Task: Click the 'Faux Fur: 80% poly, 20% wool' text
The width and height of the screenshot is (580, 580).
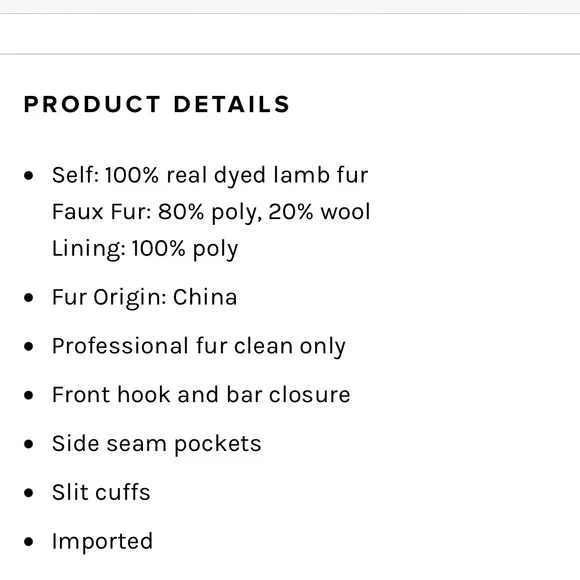Action: tap(211, 212)
